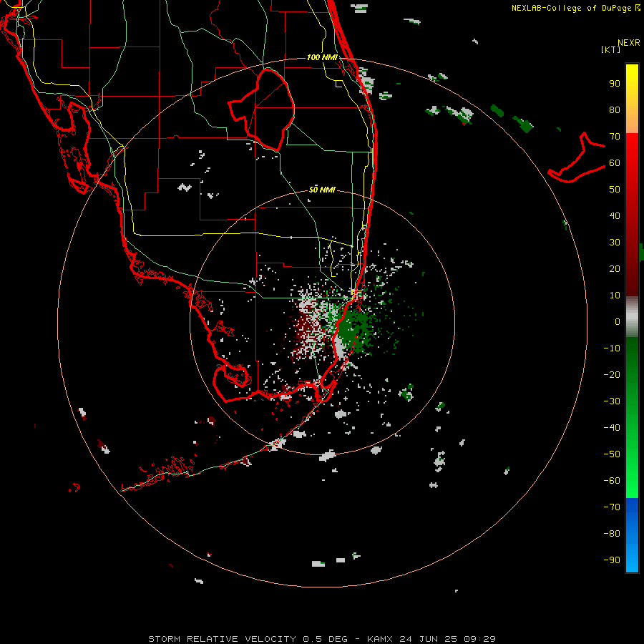Viewport: 644px width, 644px height.
Task: Click the -20 value on the velocity scale
Action: 612,375
